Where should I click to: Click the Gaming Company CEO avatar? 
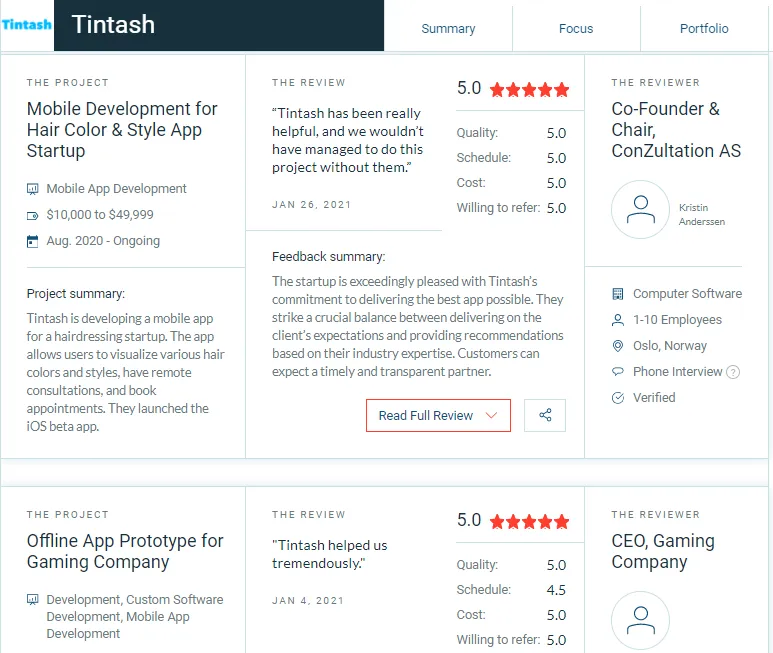(640, 620)
